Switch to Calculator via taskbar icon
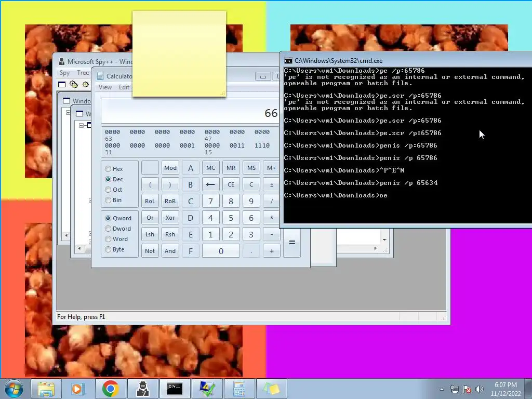Viewport: 532px width, 399px height. tap(239, 389)
